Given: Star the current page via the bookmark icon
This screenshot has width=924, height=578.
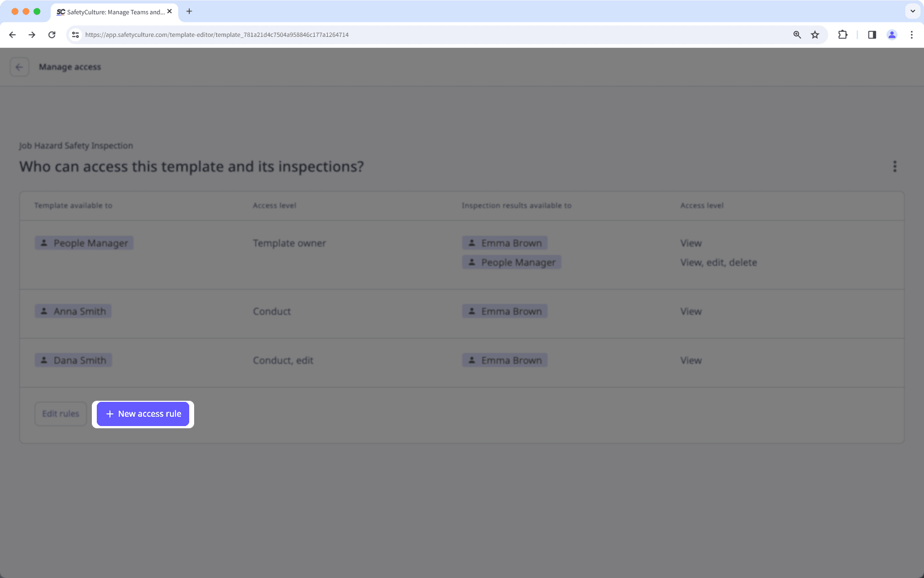Looking at the screenshot, I should [815, 34].
